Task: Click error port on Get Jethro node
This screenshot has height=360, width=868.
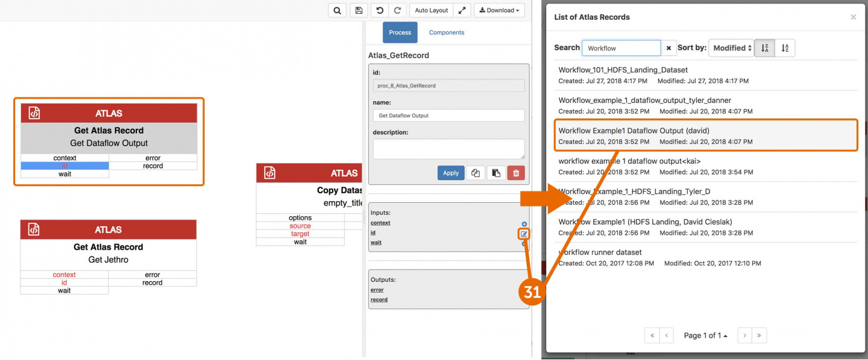Action: coord(153,275)
